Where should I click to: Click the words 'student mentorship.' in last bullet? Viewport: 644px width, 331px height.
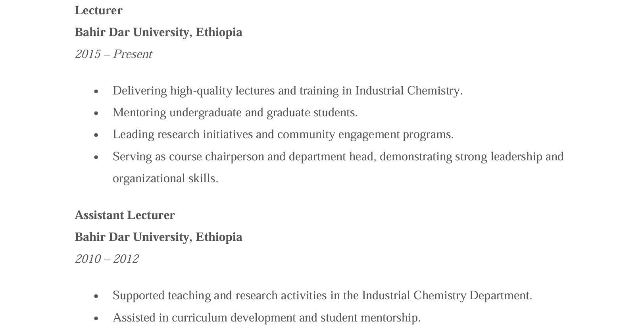[370, 318]
